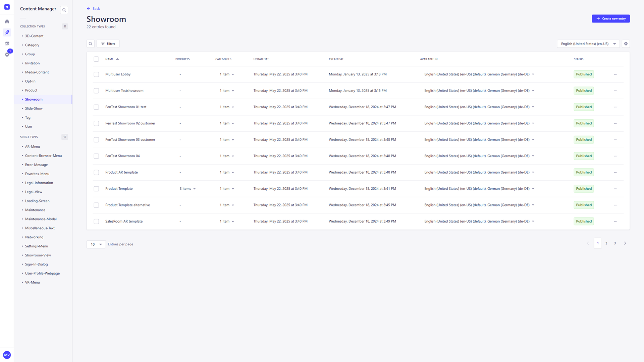Open the Media Library icon

tap(7, 44)
